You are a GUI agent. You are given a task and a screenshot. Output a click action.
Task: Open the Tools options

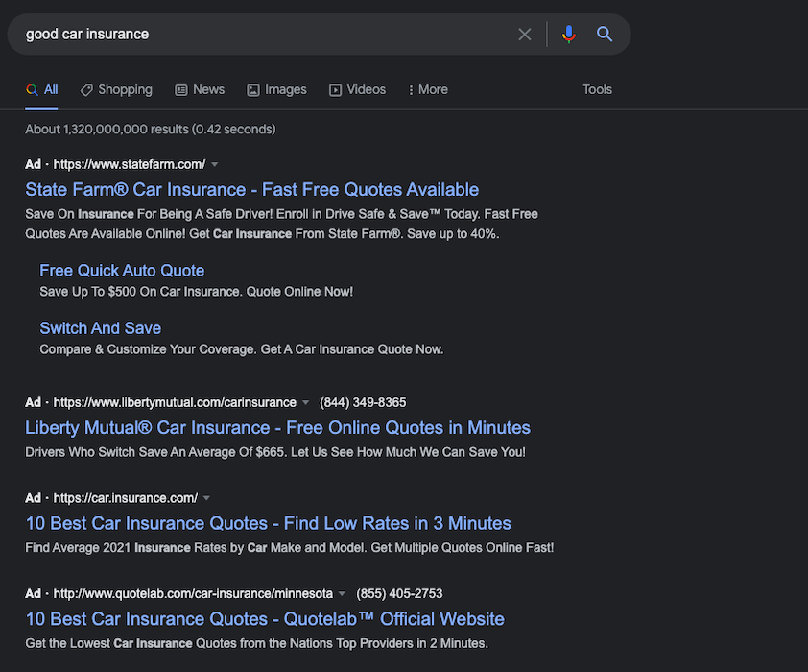pos(597,89)
